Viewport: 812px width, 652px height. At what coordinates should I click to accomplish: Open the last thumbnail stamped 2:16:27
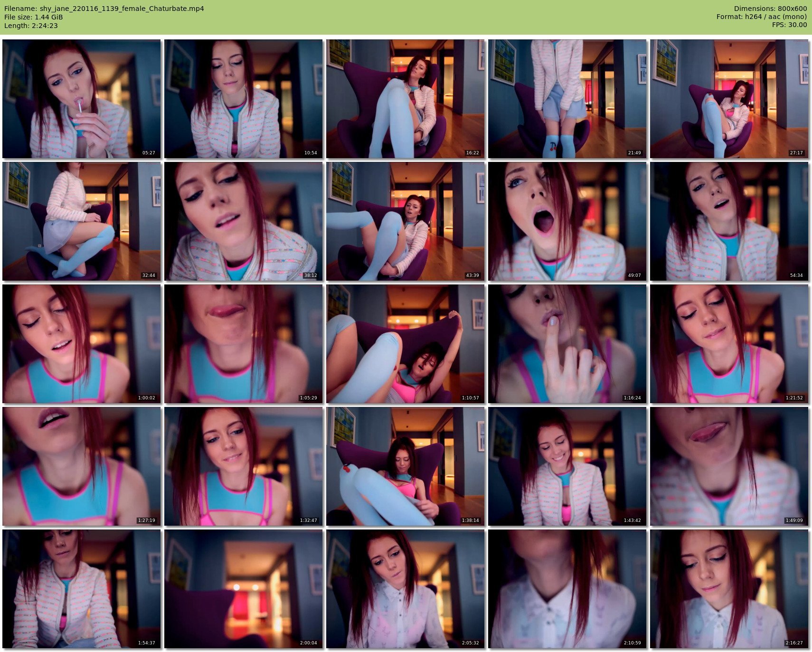[729, 589]
